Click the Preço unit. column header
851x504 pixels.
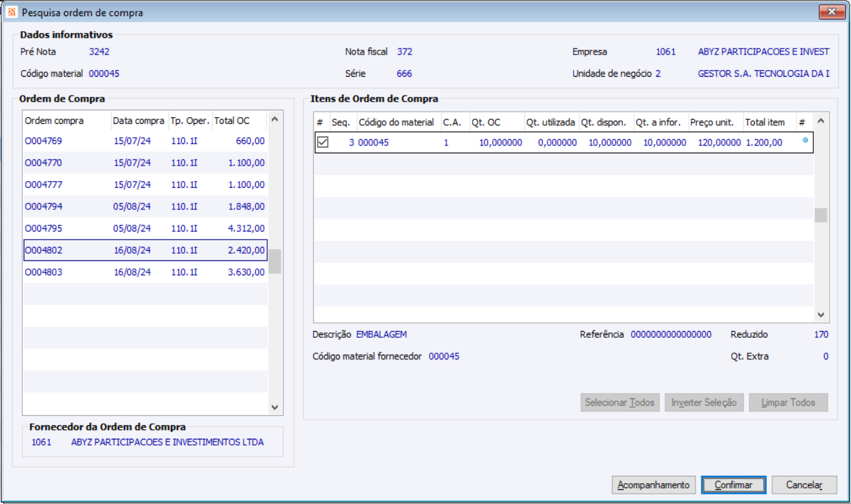point(715,122)
